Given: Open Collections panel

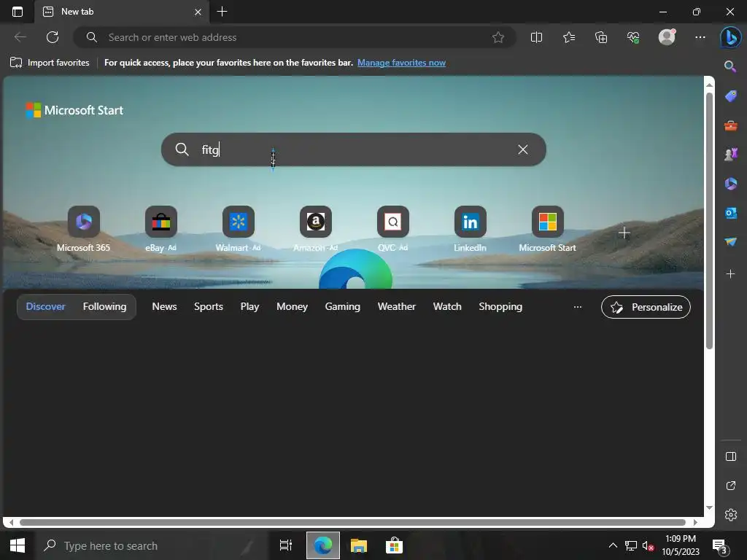Looking at the screenshot, I should (601, 37).
